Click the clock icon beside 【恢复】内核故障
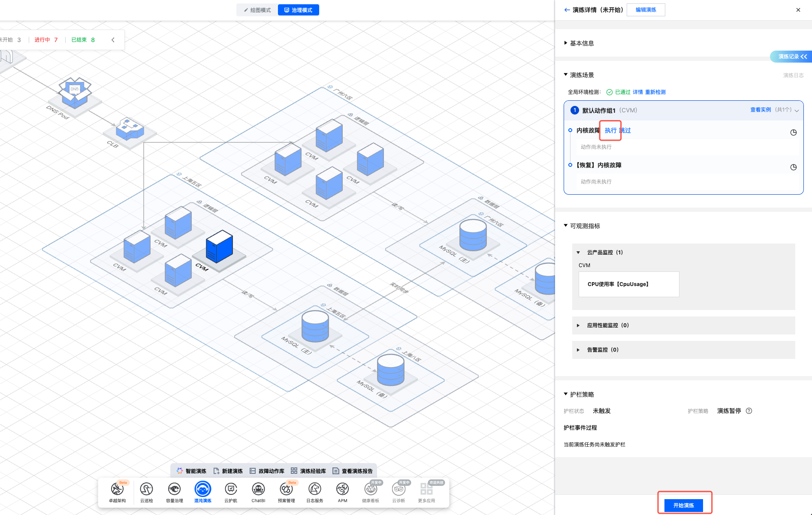812x515 pixels. [x=793, y=167]
